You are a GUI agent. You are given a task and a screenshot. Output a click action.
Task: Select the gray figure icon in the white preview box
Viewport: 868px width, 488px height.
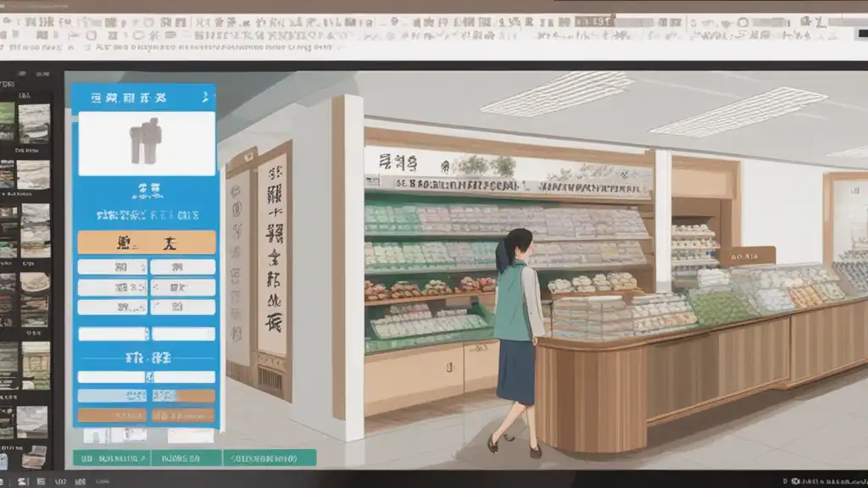point(145,141)
